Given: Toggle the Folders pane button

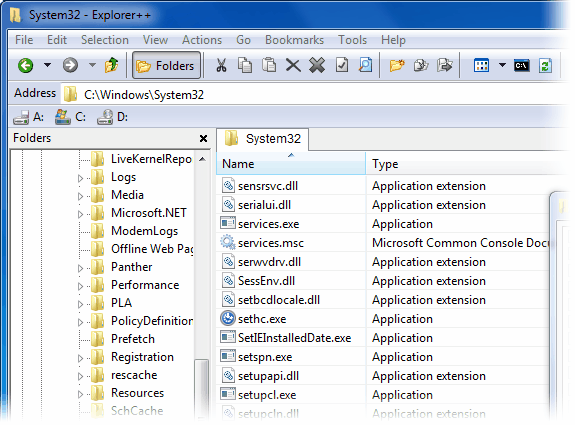Looking at the screenshot, I should [x=166, y=66].
